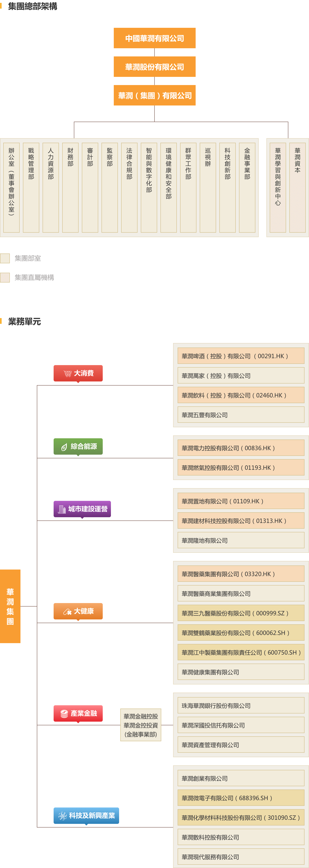This screenshot has width=309, height=868.
Task: Select 華潤股份有限公司 box
Action: [x=154, y=67]
